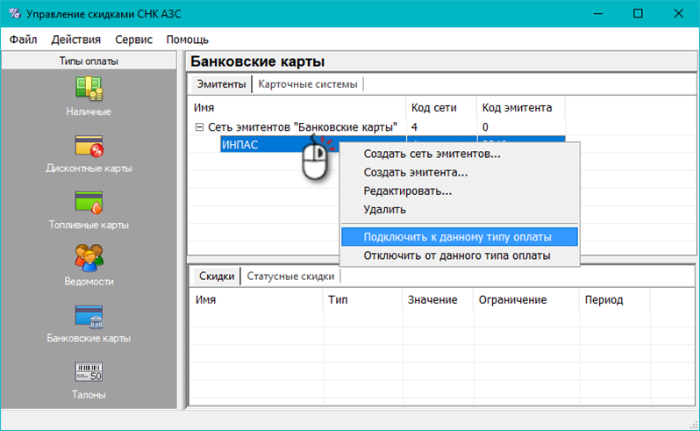
Task: Switch to the Карточные системы tab
Action: 307,84
